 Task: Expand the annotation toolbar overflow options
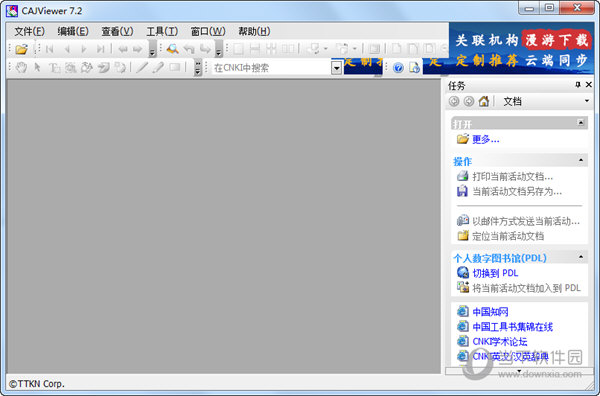coord(197,68)
